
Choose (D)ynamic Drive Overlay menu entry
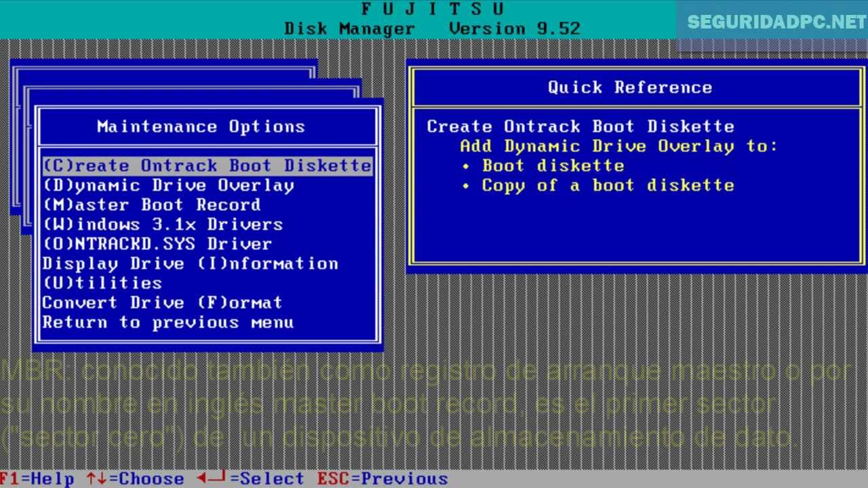click(168, 186)
